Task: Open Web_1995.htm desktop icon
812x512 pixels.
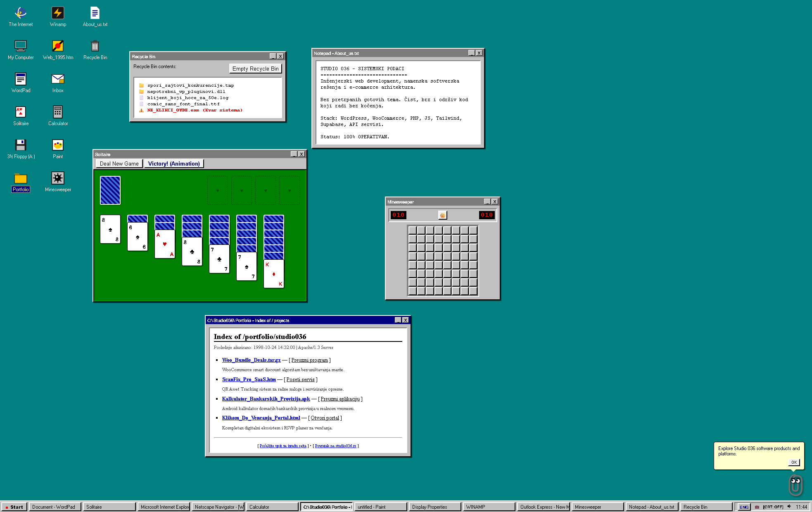Action: (x=58, y=50)
